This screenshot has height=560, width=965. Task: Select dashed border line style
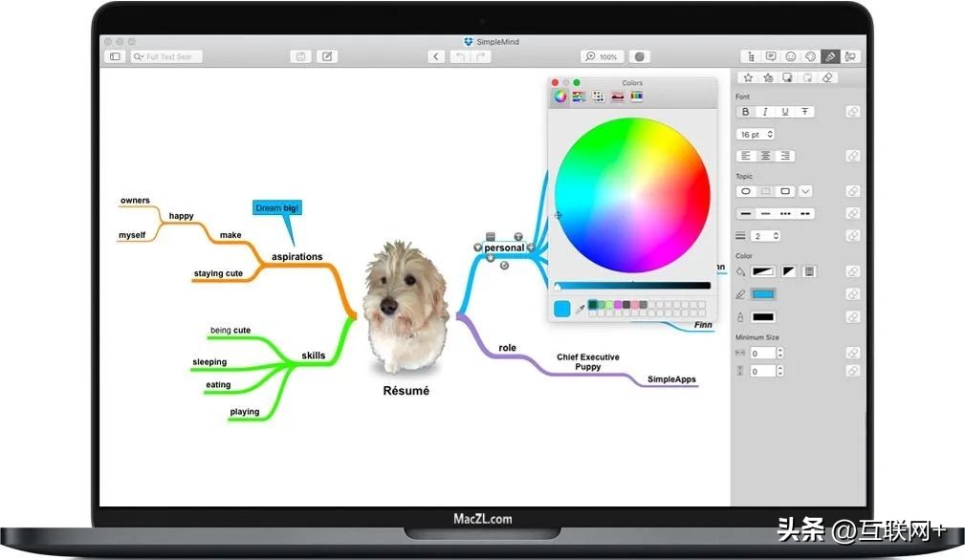(805, 214)
